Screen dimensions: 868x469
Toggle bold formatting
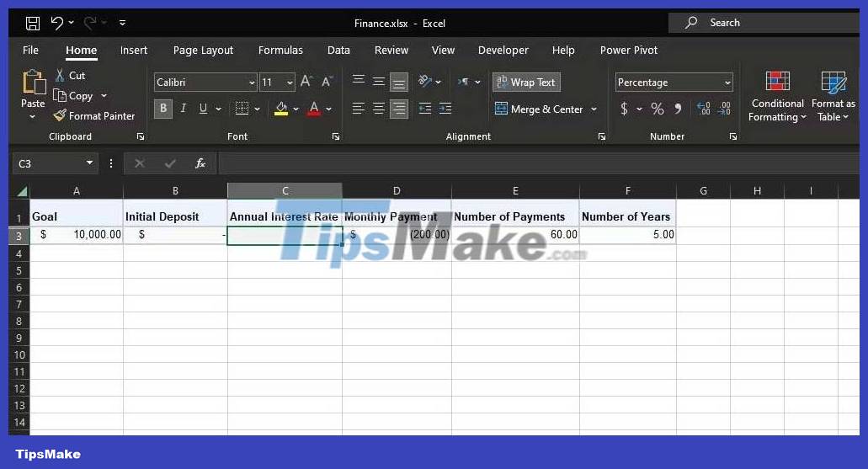(163, 109)
